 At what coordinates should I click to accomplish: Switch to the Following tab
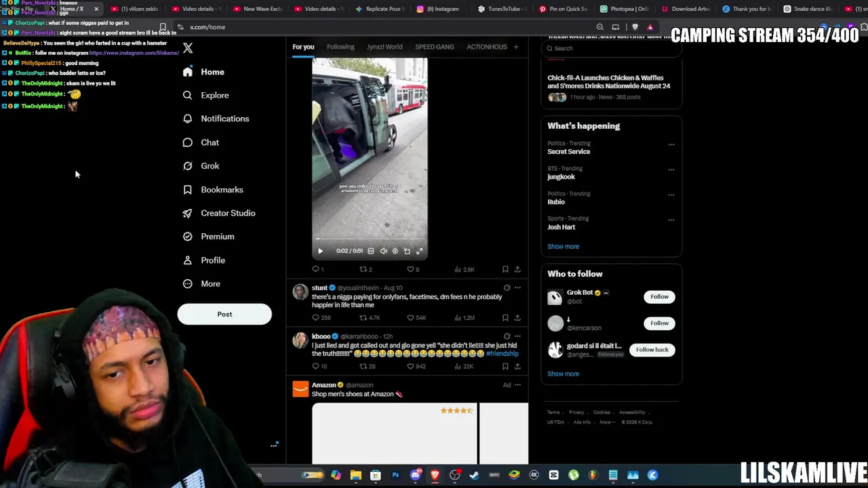tap(340, 47)
